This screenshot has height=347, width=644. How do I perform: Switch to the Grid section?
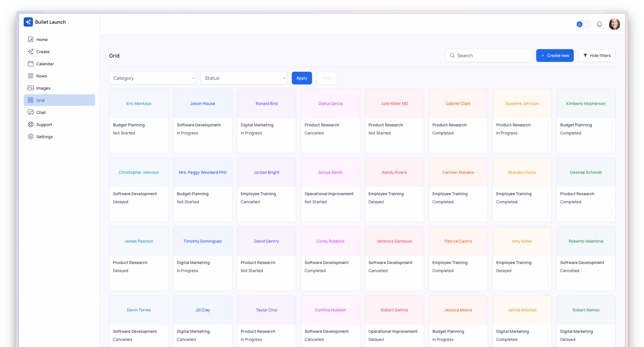59,100
